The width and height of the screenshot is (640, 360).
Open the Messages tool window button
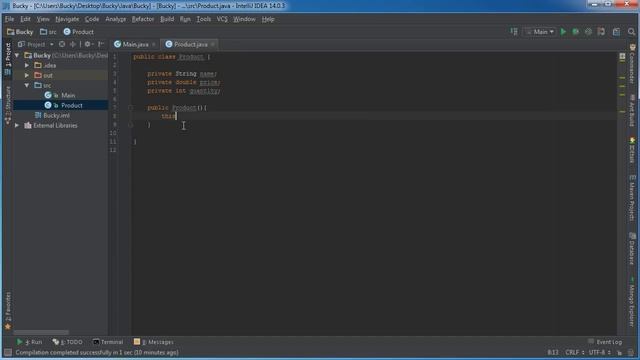pyautogui.click(x=153, y=342)
